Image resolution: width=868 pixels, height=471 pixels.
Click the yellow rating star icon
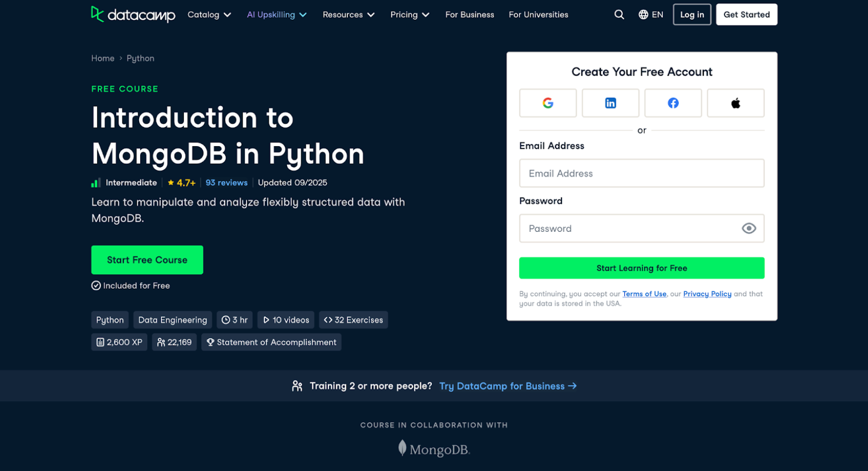pos(171,182)
